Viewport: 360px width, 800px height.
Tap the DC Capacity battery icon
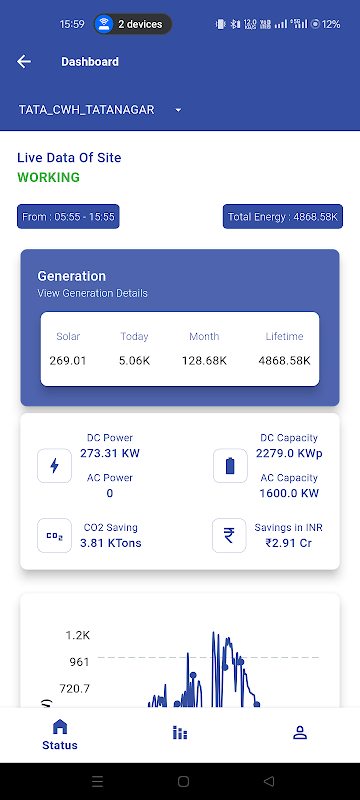(x=230, y=465)
